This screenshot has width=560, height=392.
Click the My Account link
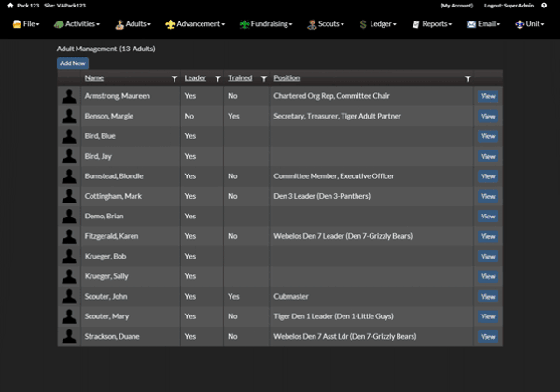(456, 6)
